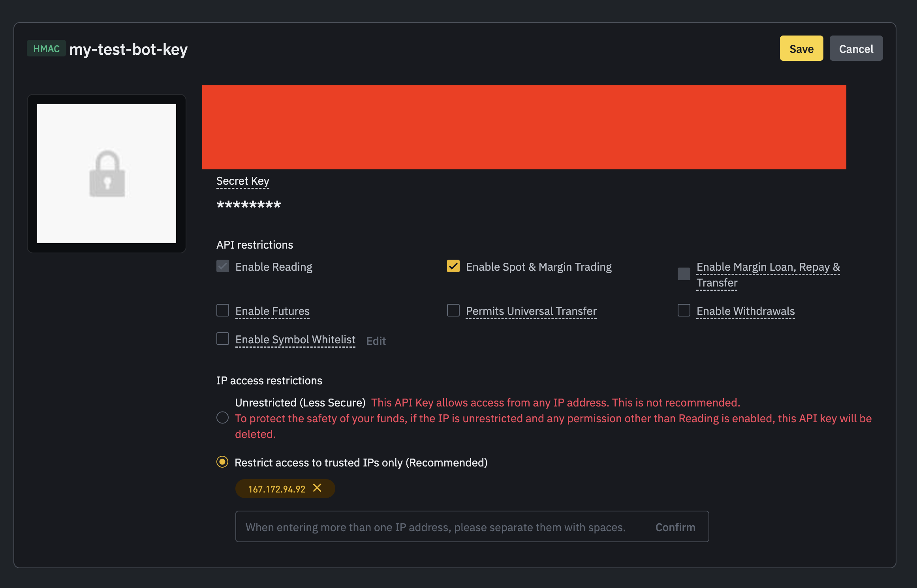Image resolution: width=917 pixels, height=588 pixels.
Task: Check the Enable Withdrawals option
Action: (x=684, y=310)
